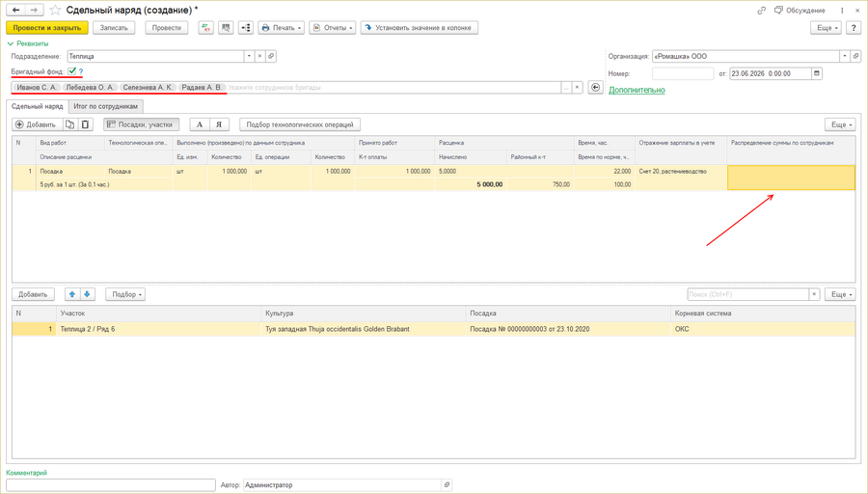Add document to favorites with star icon

click(55, 10)
